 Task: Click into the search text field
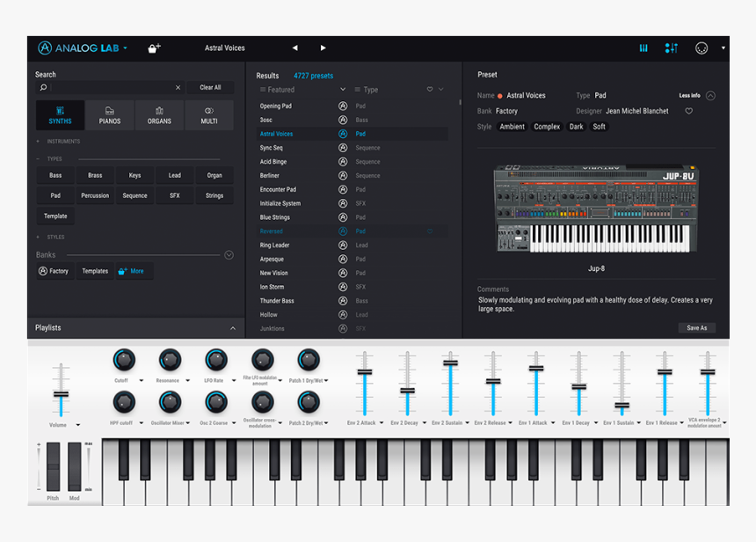pos(112,87)
